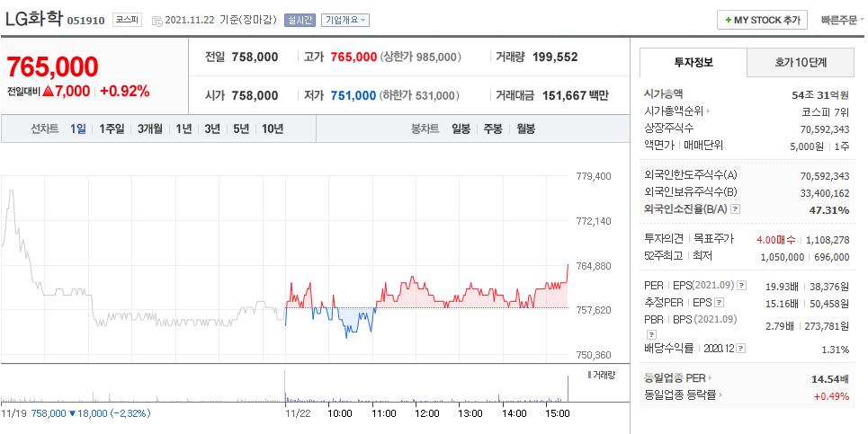Click help icon beside PER EPS(2021.09)
This screenshot has width=868, height=434.
pyautogui.click(x=742, y=286)
